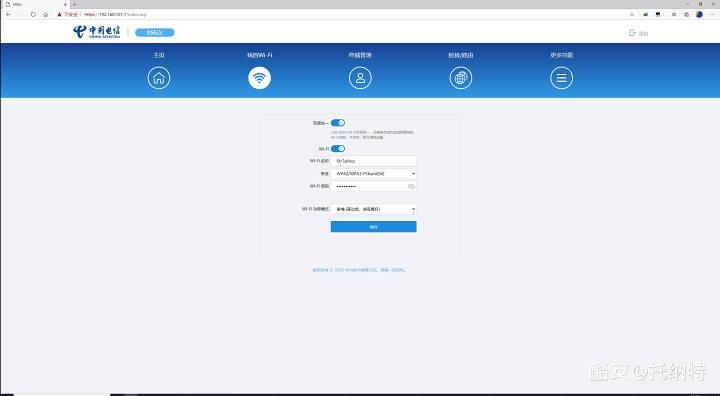The height and width of the screenshot is (396, 720).
Task: Click the broadband/routing nav label
Action: pos(461,55)
